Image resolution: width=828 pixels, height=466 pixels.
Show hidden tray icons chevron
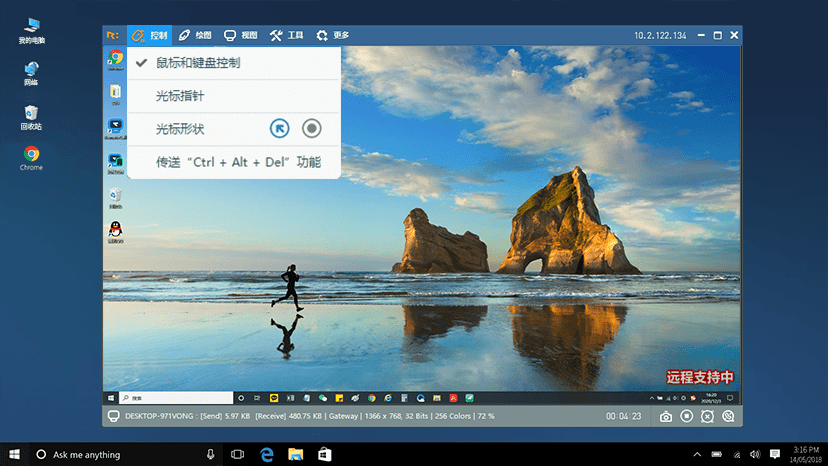pos(697,454)
